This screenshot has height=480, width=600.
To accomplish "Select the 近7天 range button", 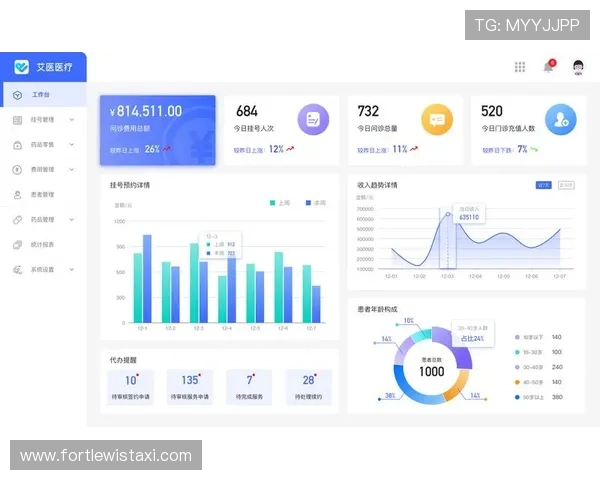I will click(544, 185).
